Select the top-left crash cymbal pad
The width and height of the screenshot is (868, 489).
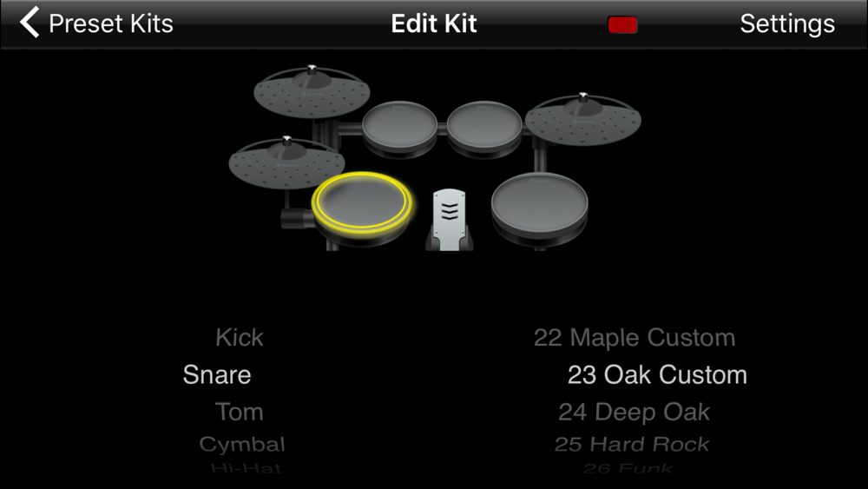pyautogui.click(x=312, y=91)
